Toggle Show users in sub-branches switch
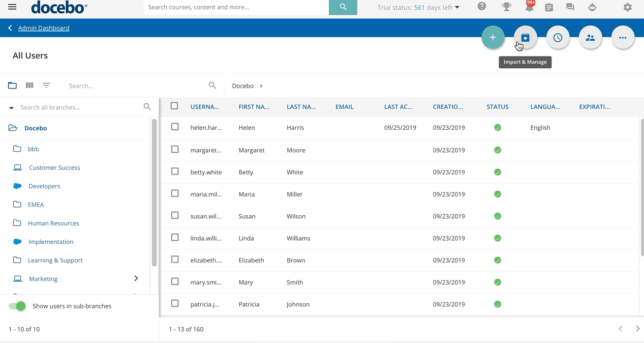644x343 pixels. click(x=17, y=306)
